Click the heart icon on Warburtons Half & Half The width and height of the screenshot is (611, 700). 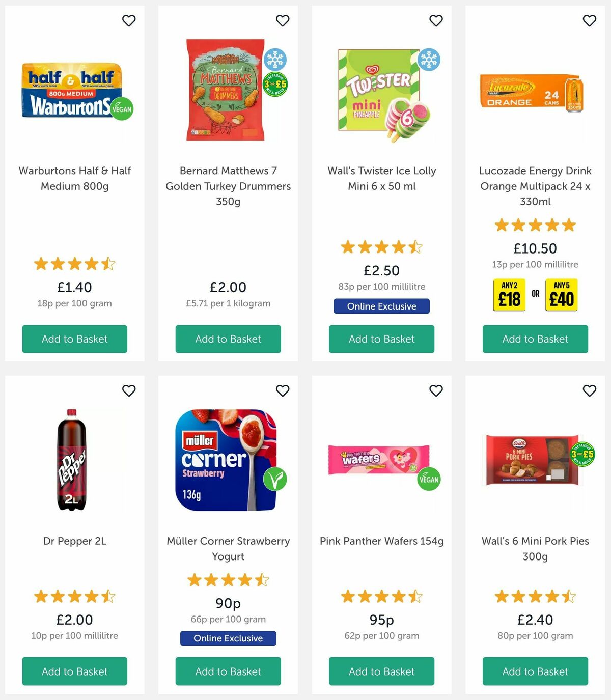[129, 20]
